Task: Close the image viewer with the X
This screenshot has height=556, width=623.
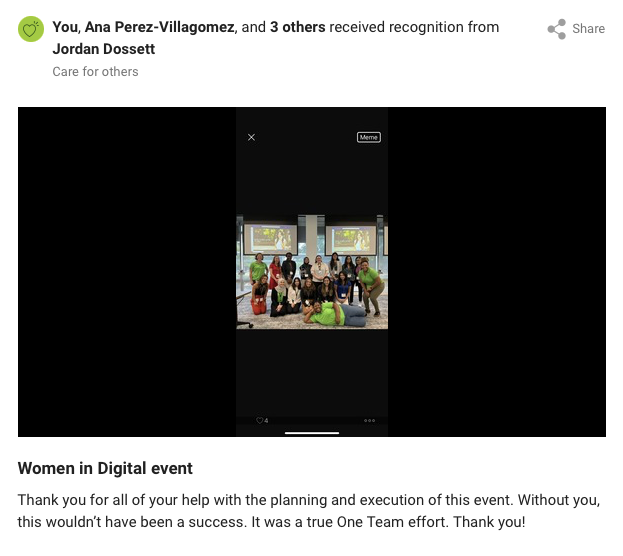Action: pyautogui.click(x=251, y=137)
